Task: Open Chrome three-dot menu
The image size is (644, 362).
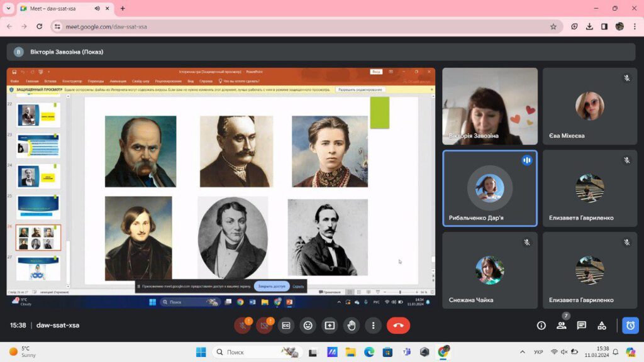Action: 635,26
